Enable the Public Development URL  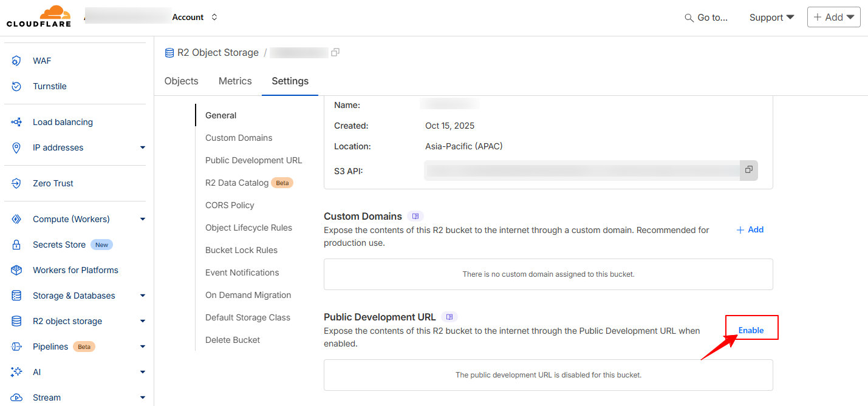(x=751, y=330)
